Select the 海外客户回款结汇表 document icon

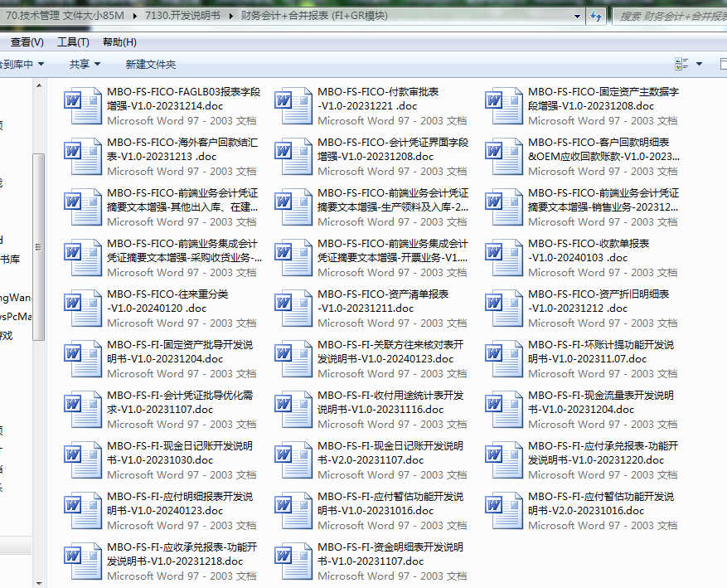pyautogui.click(x=82, y=156)
